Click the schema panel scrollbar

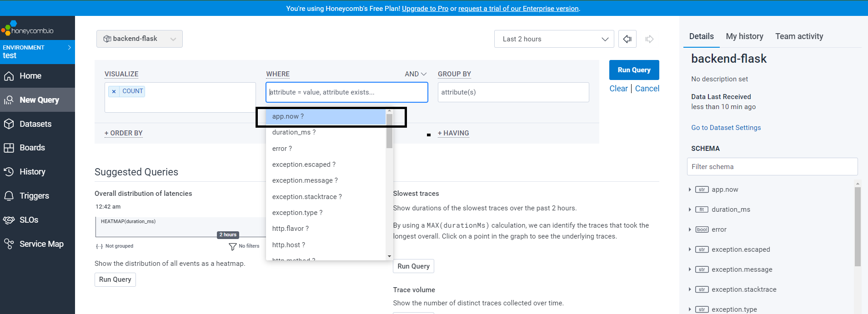coord(858,227)
